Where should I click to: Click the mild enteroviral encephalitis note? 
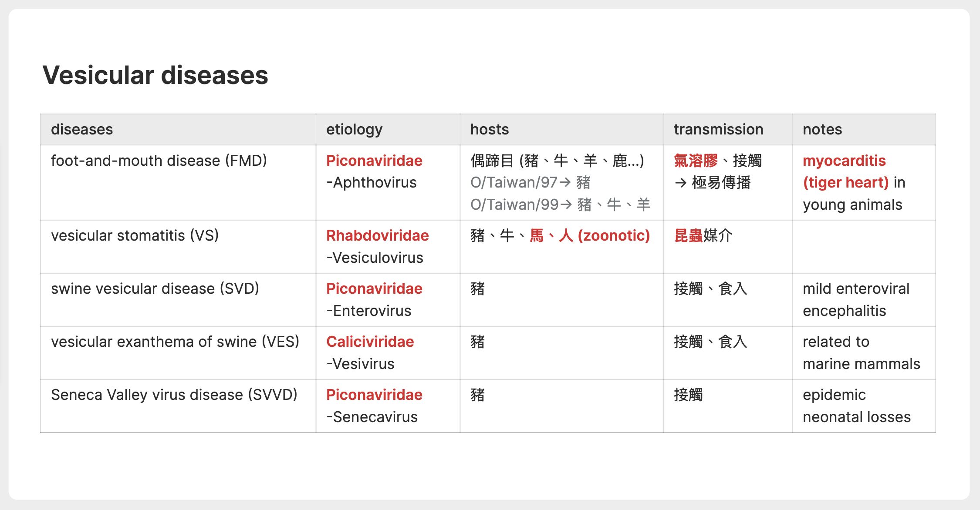click(x=856, y=299)
